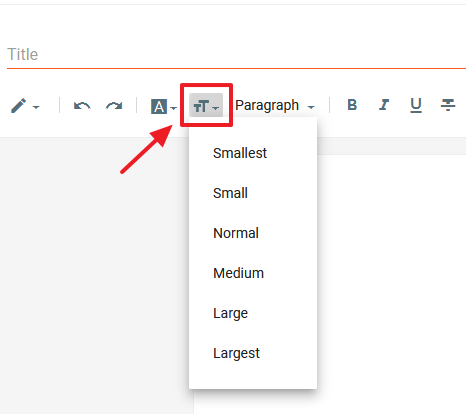
Task: Undo the last edit
Action: pyautogui.click(x=82, y=106)
